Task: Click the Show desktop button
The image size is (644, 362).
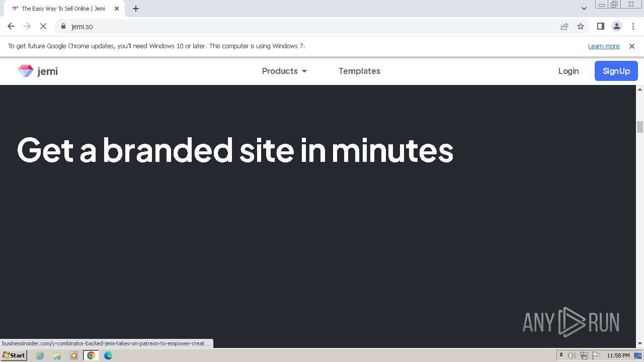Action: click(638, 355)
